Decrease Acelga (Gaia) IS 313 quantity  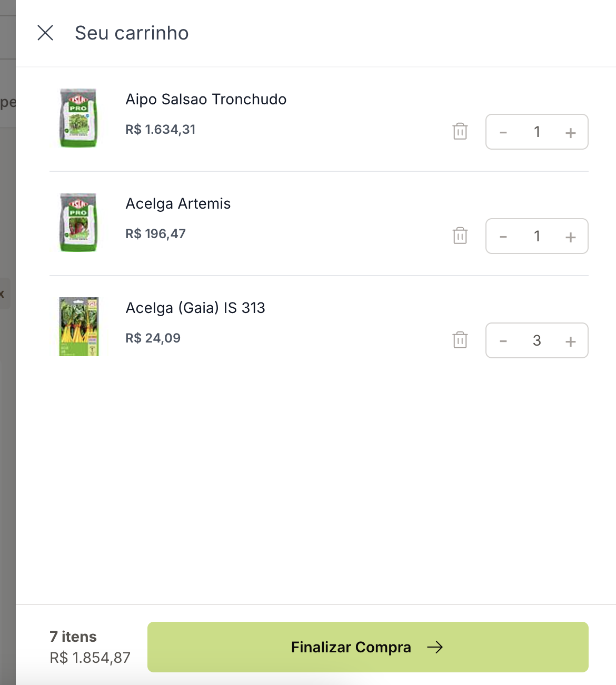coord(503,341)
